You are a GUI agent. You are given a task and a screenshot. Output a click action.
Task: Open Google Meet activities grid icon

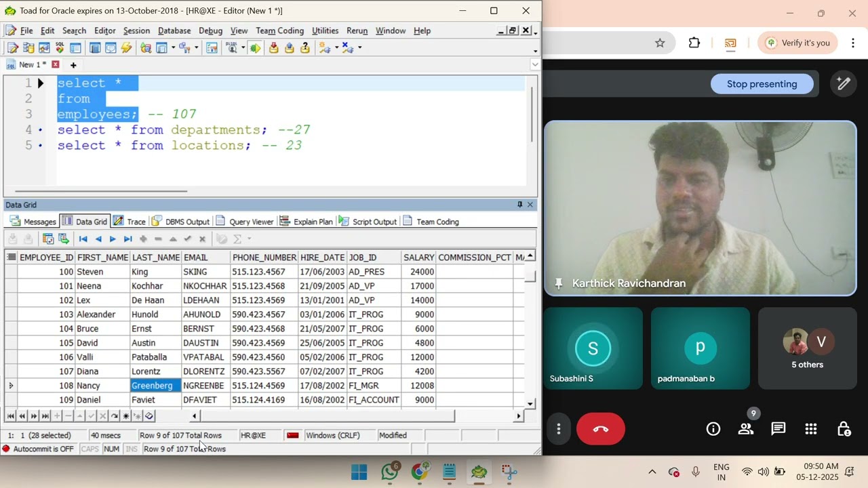pos(811,428)
